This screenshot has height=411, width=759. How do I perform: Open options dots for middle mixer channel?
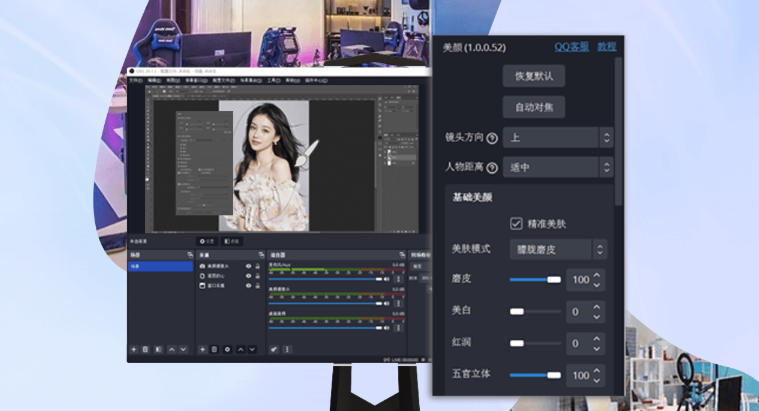pyautogui.click(x=398, y=304)
